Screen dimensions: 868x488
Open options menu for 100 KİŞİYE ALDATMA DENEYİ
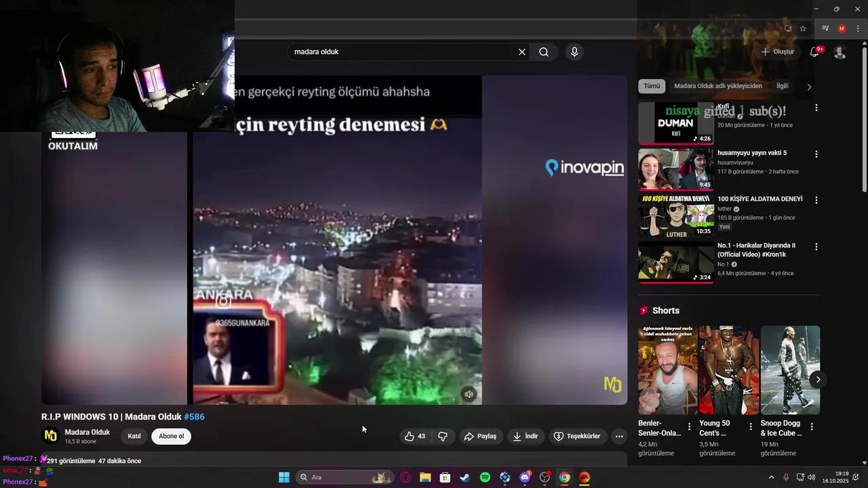click(x=816, y=200)
